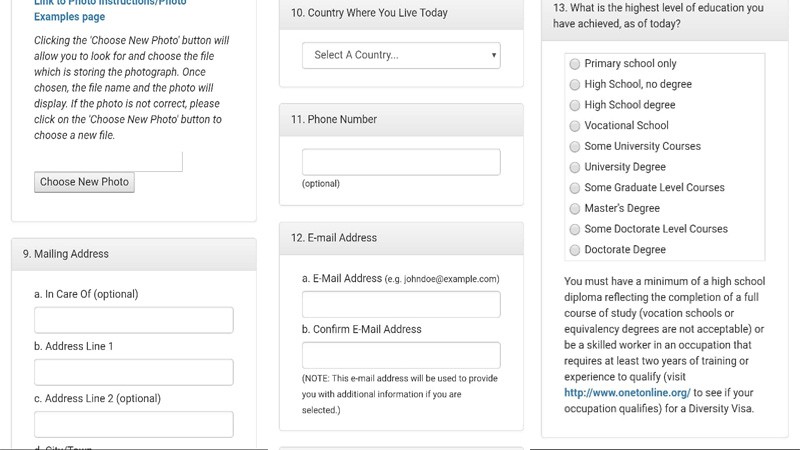Open the Photo Examples page link
This screenshot has width=800, height=450.
[x=110, y=10]
